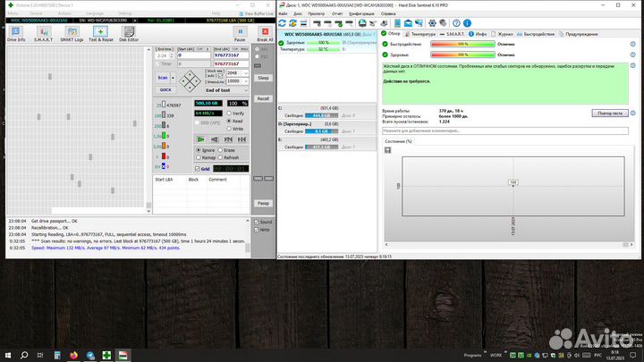The height and width of the screenshot is (362, 644).
Task: Switch to the S.M.A.R.T. tab in Sentinel
Action: click(x=453, y=34)
